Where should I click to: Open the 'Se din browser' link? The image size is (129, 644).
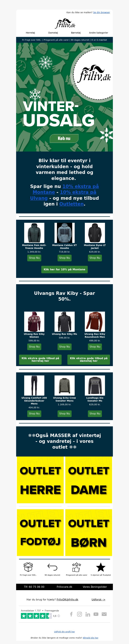click(x=101, y=12)
